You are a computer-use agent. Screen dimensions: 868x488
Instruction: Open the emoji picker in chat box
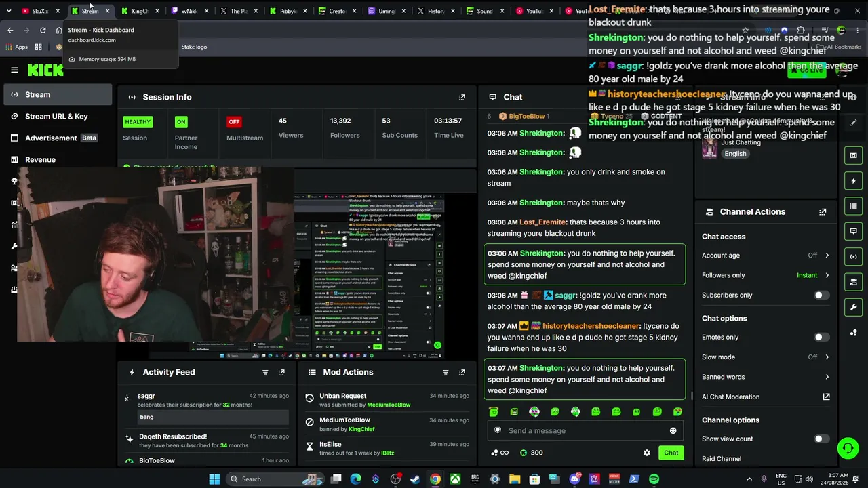click(673, 430)
